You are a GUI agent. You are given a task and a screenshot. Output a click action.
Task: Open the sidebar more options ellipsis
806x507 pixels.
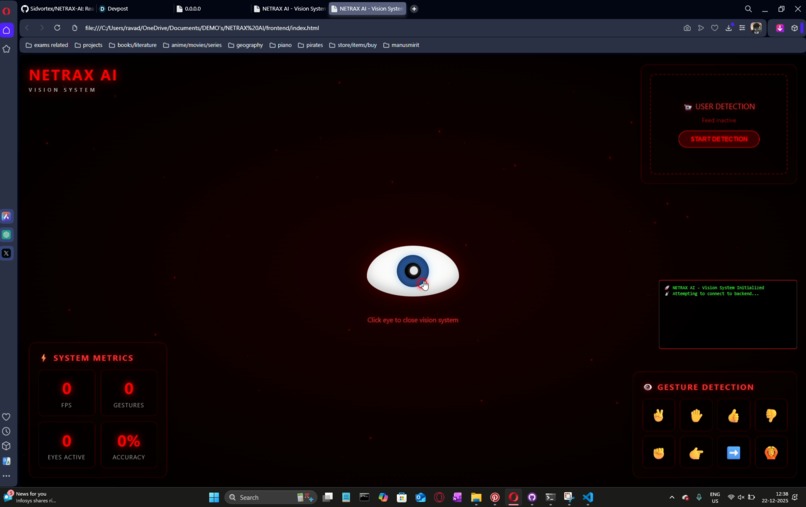(x=6, y=476)
